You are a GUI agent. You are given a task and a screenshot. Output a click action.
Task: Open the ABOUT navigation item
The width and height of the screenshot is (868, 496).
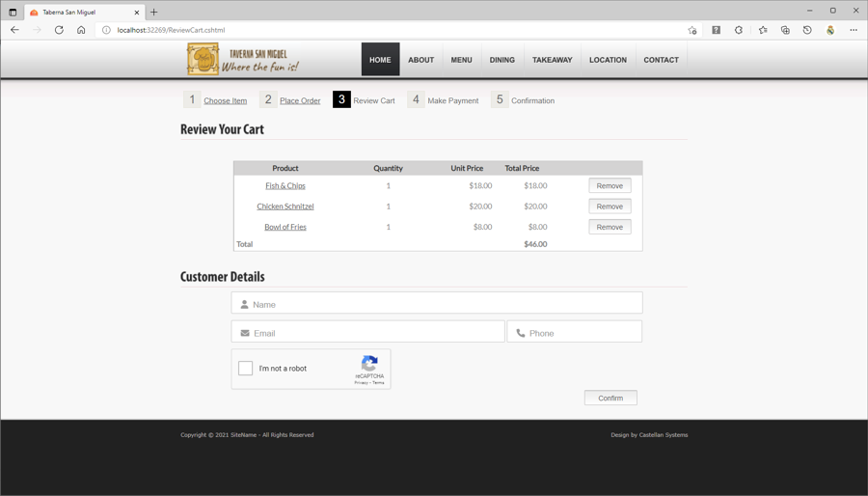click(x=421, y=59)
